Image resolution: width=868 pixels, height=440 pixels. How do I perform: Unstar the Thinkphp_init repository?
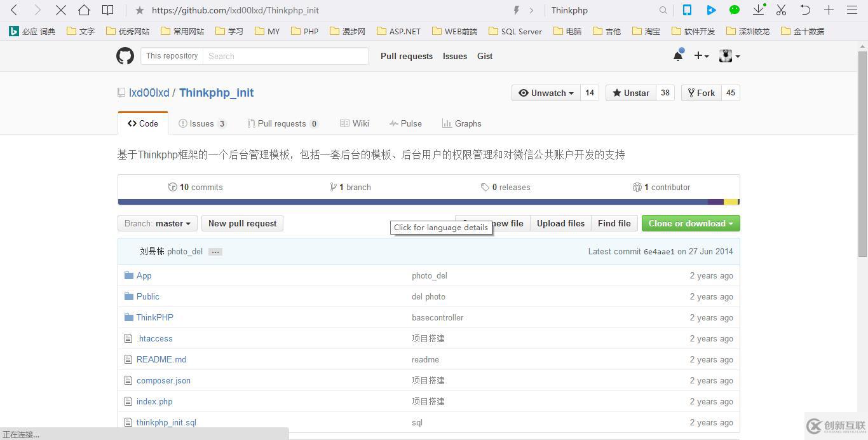(630, 93)
